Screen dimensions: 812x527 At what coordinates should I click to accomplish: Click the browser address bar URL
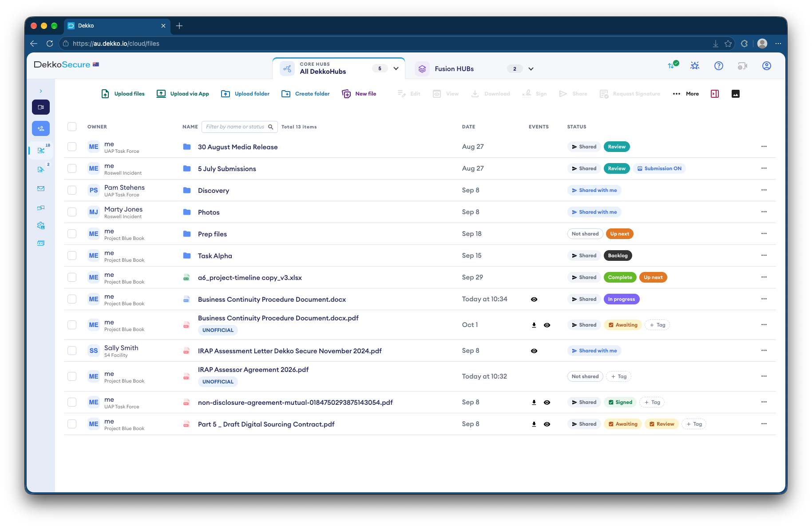[116, 44]
